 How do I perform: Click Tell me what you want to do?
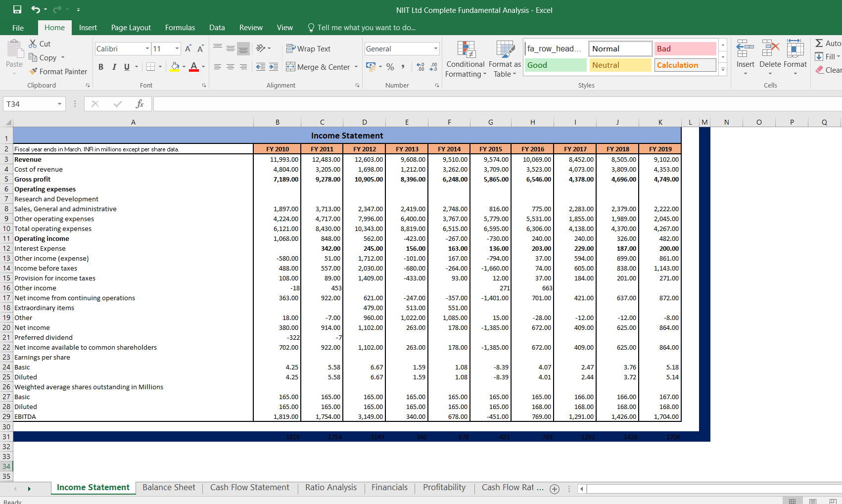pyautogui.click(x=362, y=28)
